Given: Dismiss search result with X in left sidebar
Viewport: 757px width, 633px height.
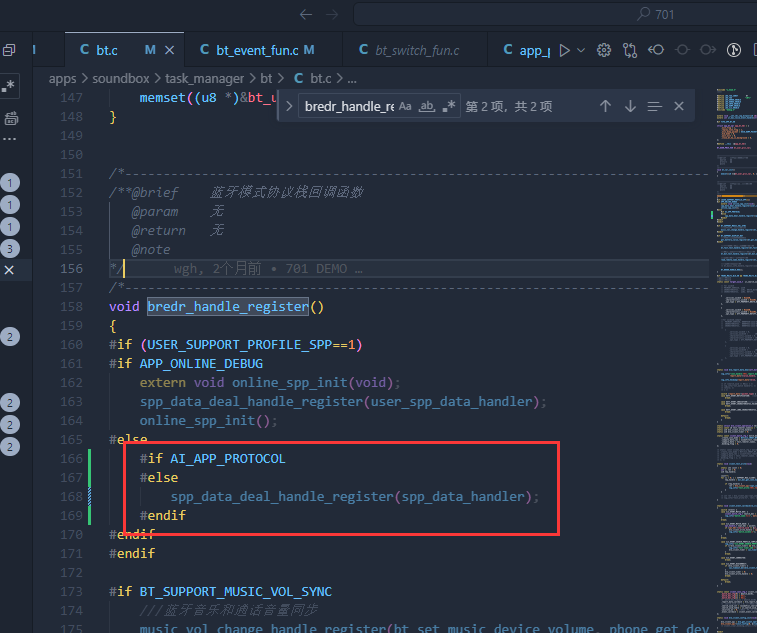Looking at the screenshot, I should coord(9,270).
